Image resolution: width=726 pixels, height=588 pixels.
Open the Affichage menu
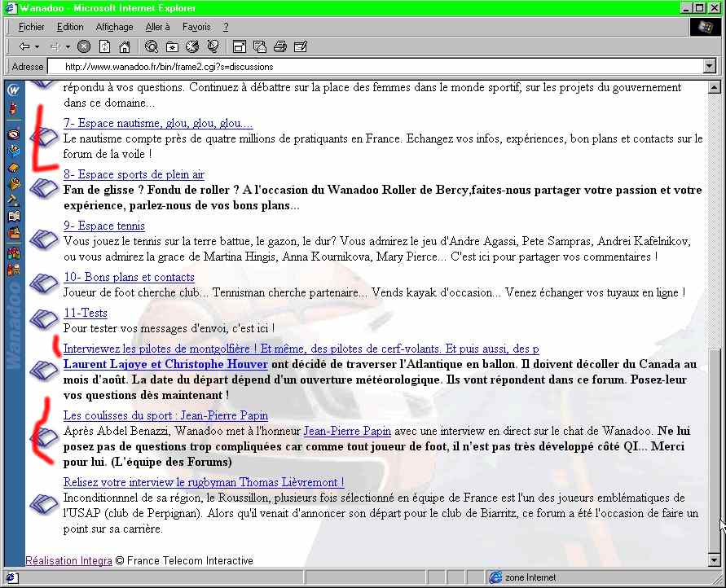[114, 28]
